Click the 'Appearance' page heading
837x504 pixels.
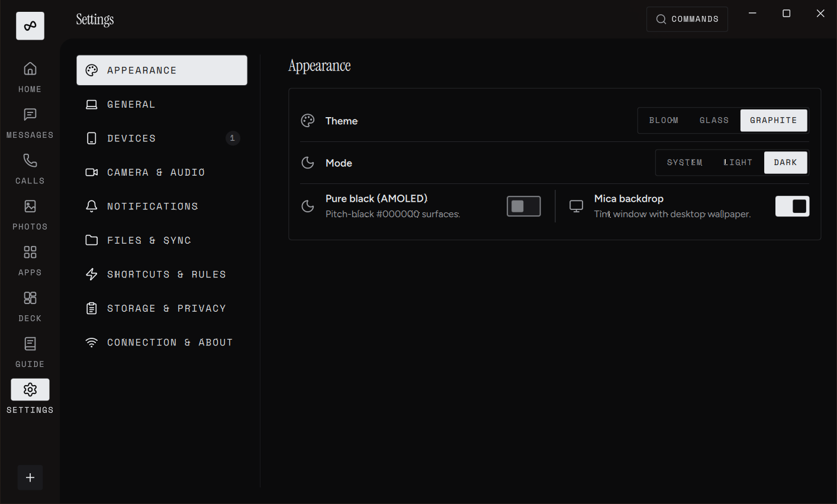tap(320, 66)
